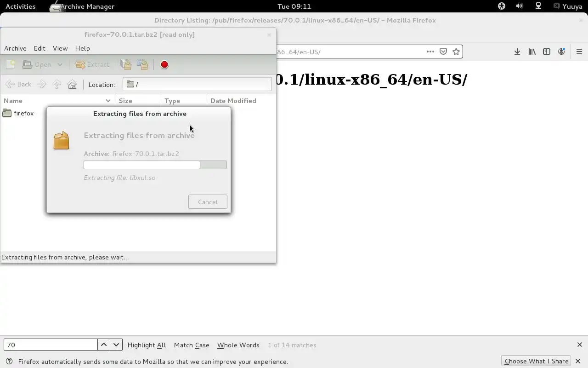This screenshot has width=588, height=368.
Task: Click the Extract toolbar button
Action: point(92,64)
